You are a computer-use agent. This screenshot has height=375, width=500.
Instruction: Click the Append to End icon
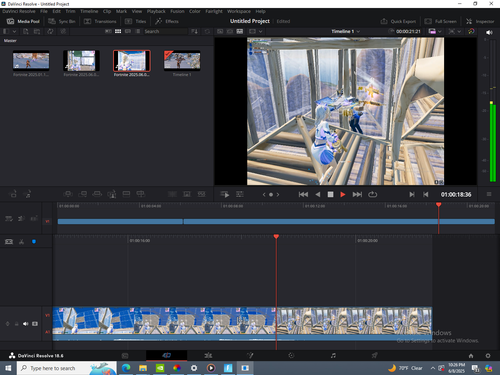pyautogui.click(x=83, y=194)
